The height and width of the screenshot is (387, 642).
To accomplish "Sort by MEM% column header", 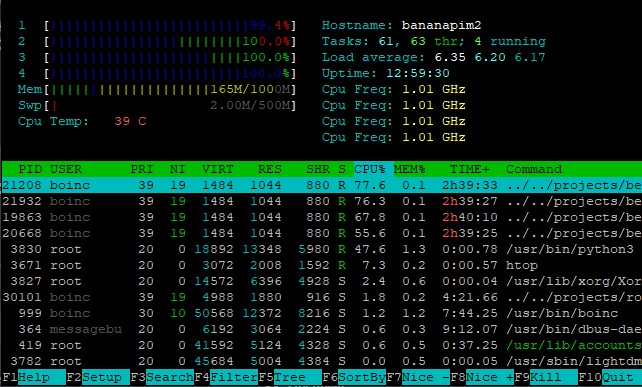I will click(x=409, y=169).
